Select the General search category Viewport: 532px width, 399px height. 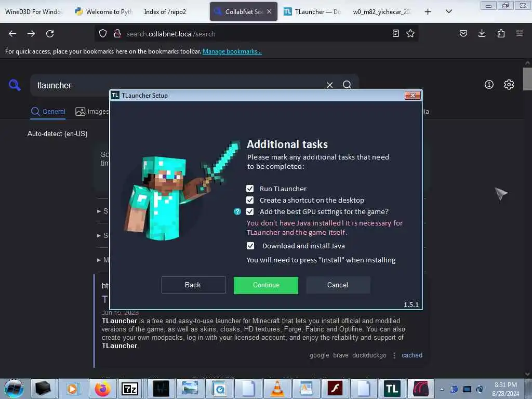pos(48,111)
